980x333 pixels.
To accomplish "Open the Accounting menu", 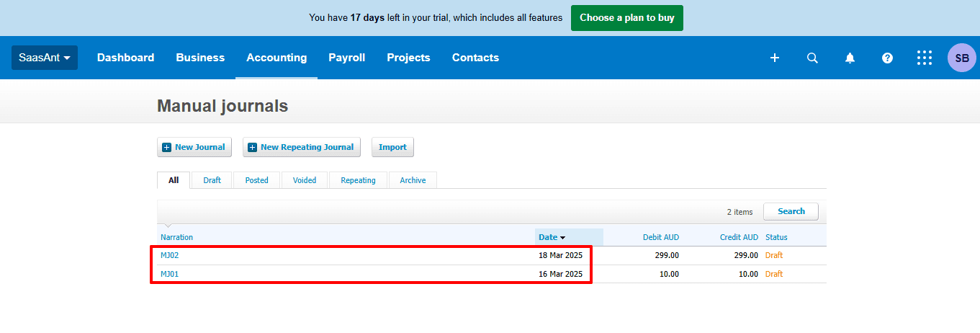I will click(x=277, y=58).
